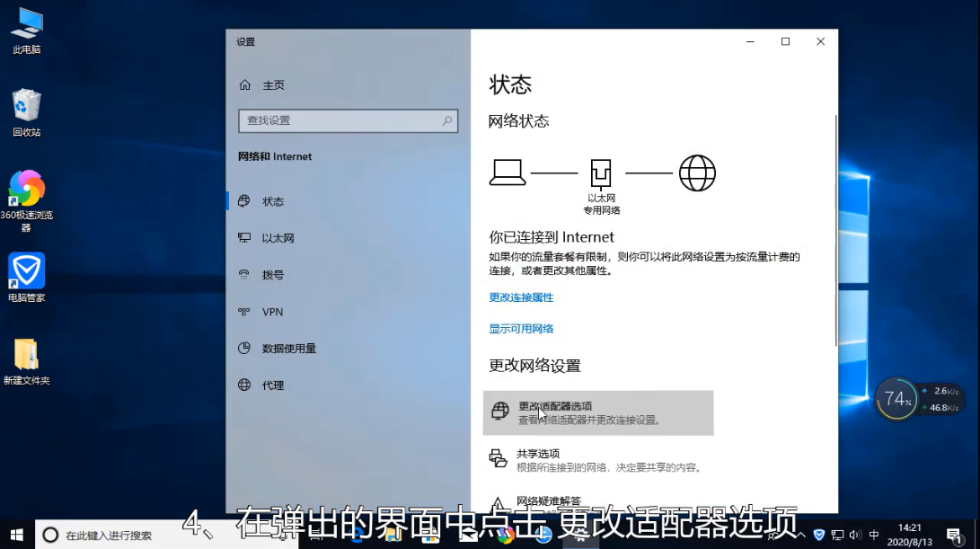This screenshot has height=549, width=980.
Task: Click the 网络和 Internet section label
Action: point(274,157)
